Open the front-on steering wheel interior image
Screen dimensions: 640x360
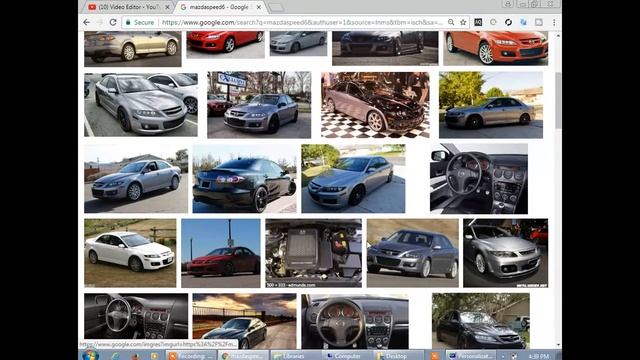pyautogui.click(x=355, y=321)
